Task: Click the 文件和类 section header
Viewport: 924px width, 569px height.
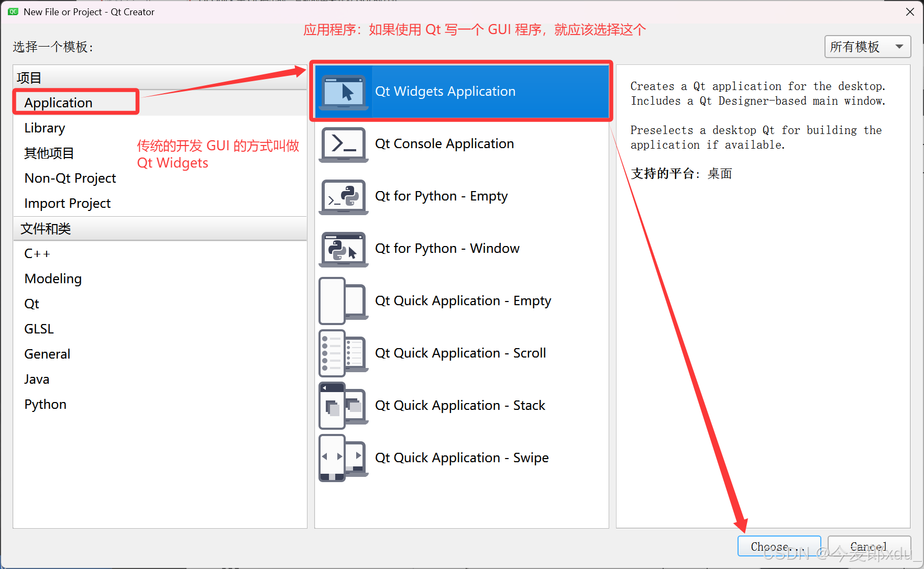Action: pyautogui.click(x=160, y=228)
